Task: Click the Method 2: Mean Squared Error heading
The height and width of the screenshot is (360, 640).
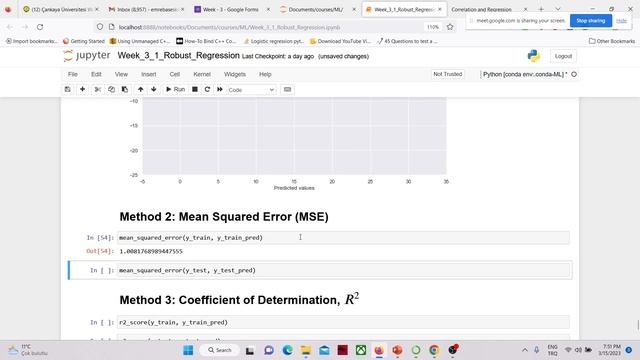Action: [x=224, y=217]
